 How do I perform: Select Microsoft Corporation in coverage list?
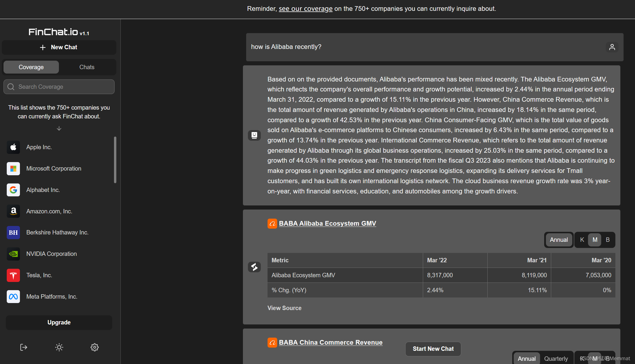(x=54, y=169)
